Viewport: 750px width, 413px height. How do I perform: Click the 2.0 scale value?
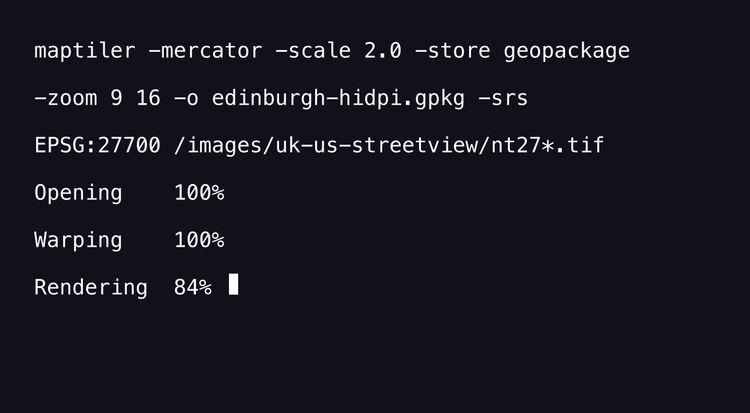pos(382,50)
